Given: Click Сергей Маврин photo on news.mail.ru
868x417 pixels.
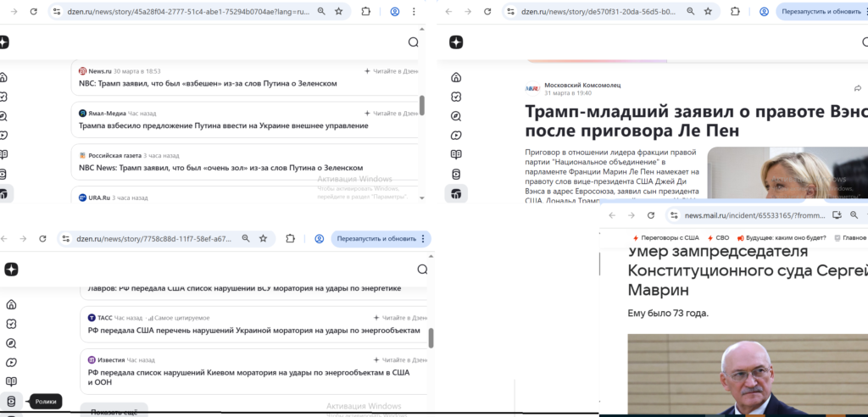Looking at the screenshot, I should (748, 375).
